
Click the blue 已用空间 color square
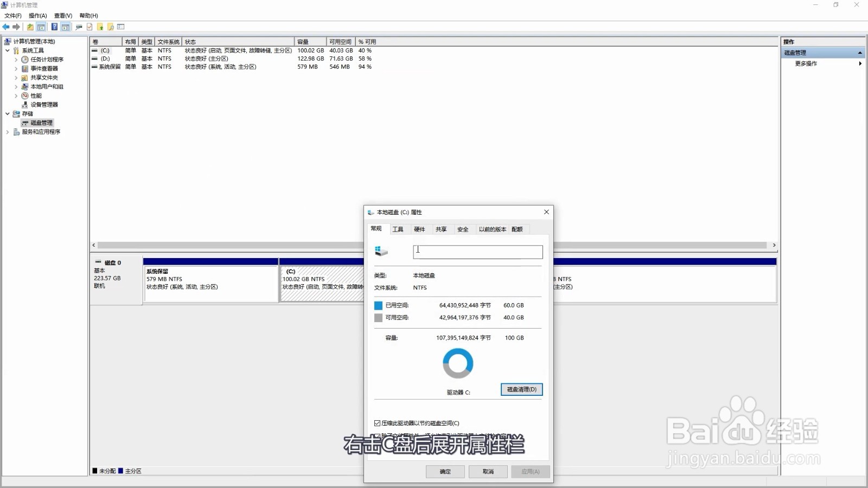point(379,305)
